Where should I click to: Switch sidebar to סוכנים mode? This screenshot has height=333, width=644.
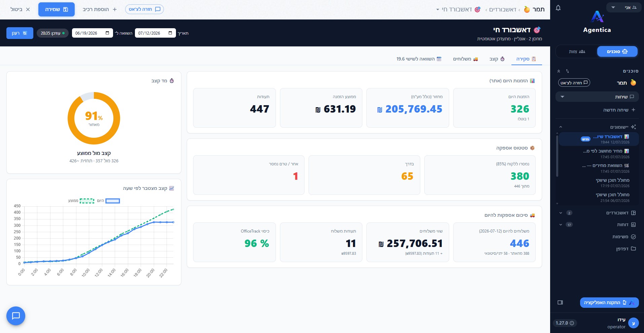tap(617, 51)
